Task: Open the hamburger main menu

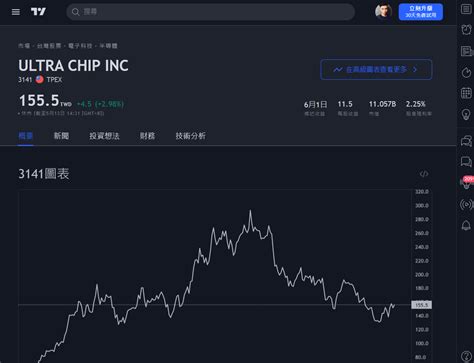Action: (16, 12)
